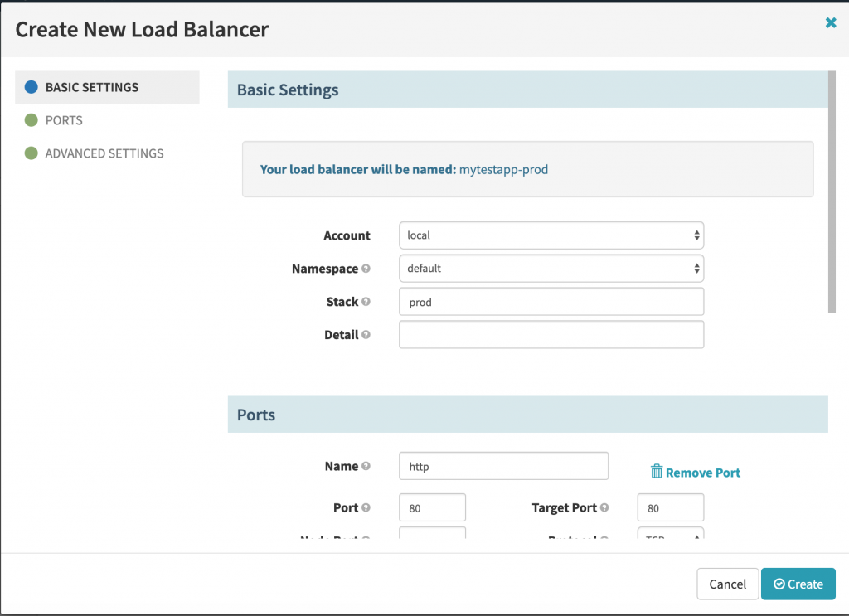Click the help icon next to Namespace
Image resolution: width=849 pixels, height=616 pixels.
(366, 269)
